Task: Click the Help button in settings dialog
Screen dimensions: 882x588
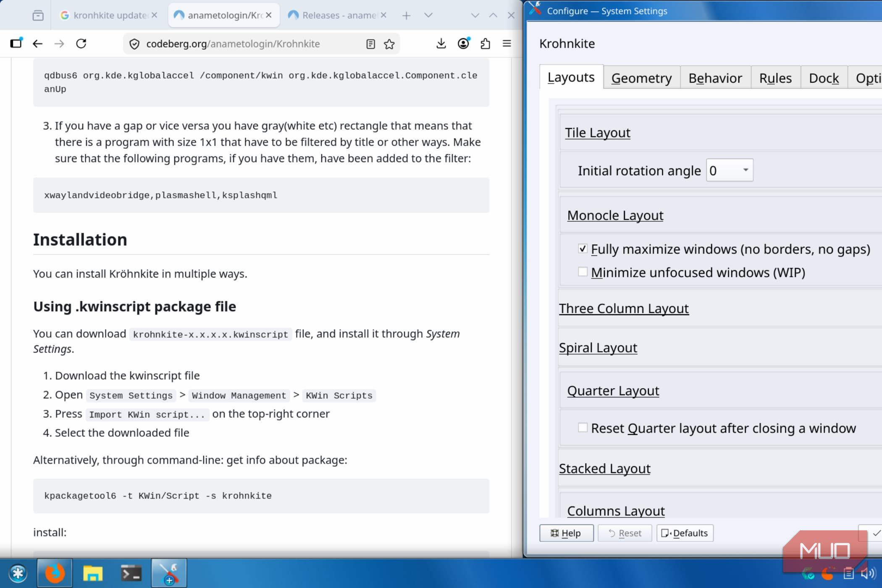Action: click(567, 533)
